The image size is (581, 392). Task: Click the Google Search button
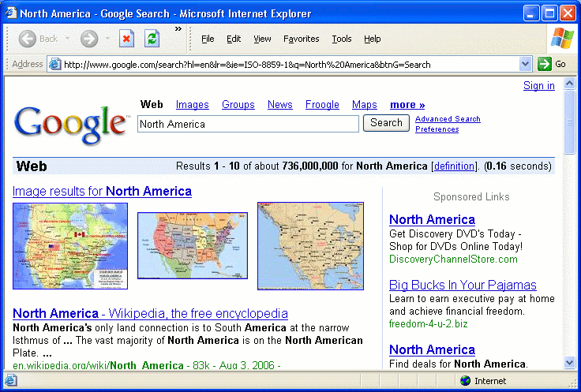[x=386, y=123]
